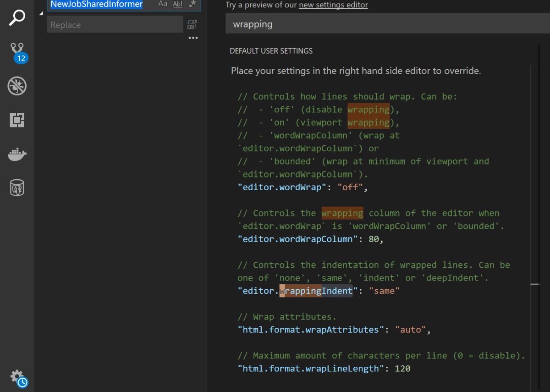Click the Replace input field
The height and width of the screenshot is (392, 550).
click(115, 25)
